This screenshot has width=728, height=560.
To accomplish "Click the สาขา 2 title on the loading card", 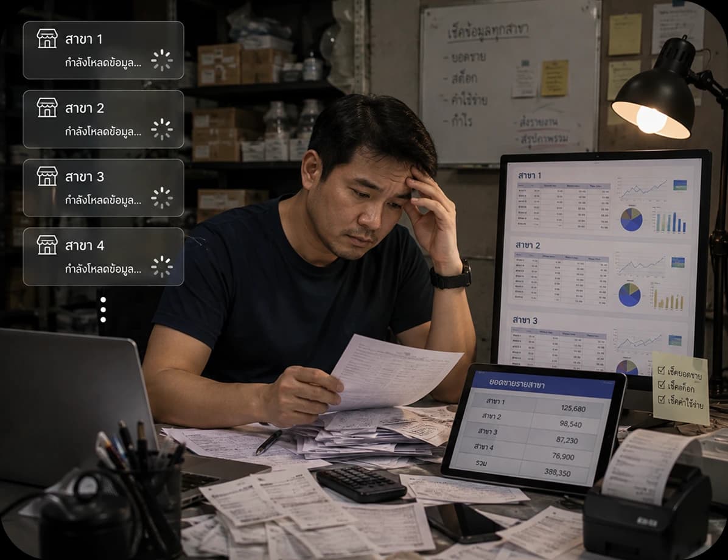I will click(x=85, y=108).
